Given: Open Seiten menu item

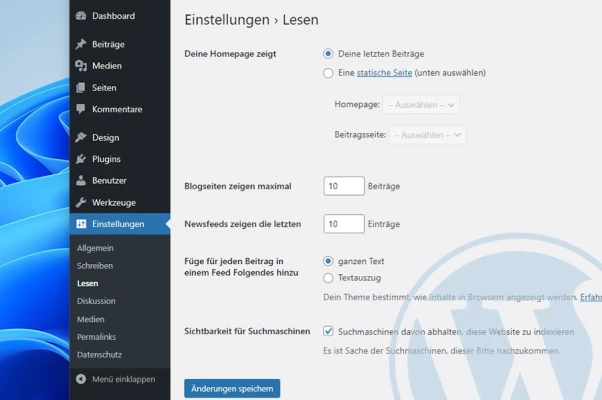Looking at the screenshot, I should [x=120, y=88].
